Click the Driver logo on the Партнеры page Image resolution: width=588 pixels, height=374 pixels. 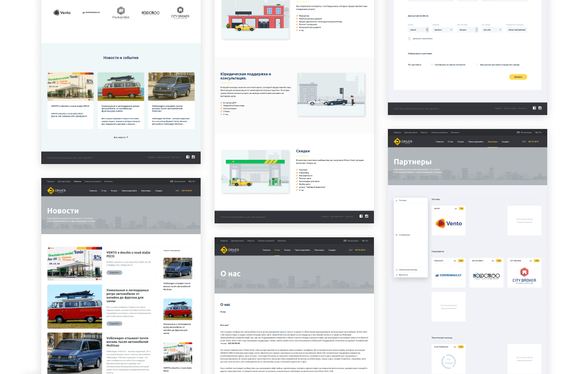click(403, 141)
